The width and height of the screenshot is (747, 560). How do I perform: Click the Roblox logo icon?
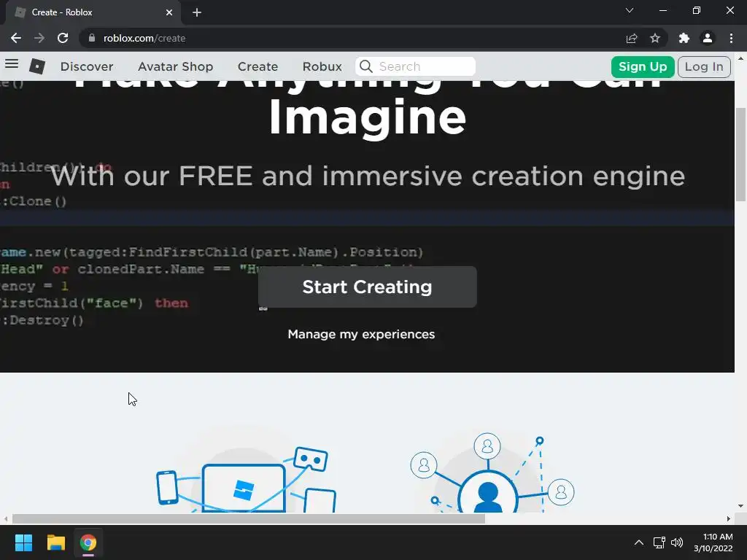click(37, 66)
